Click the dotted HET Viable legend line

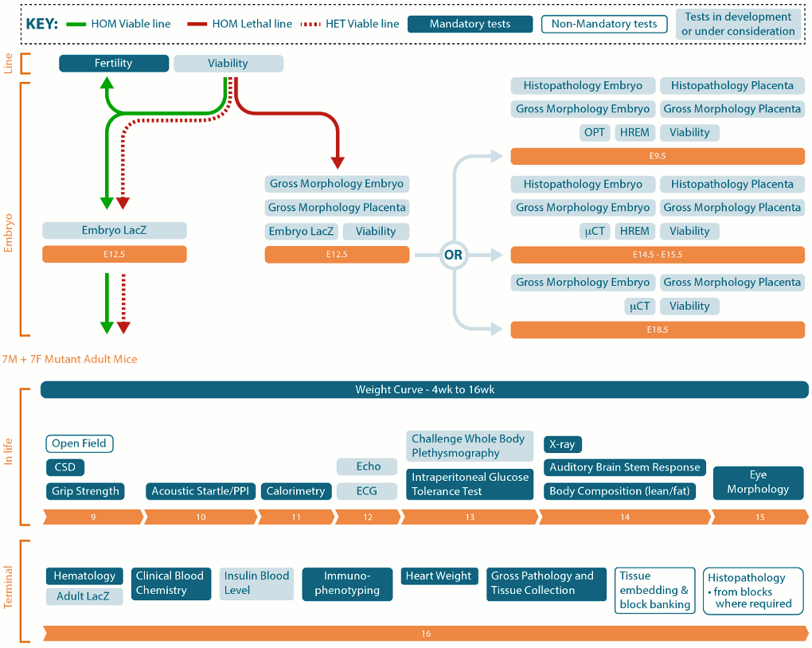coord(310,25)
